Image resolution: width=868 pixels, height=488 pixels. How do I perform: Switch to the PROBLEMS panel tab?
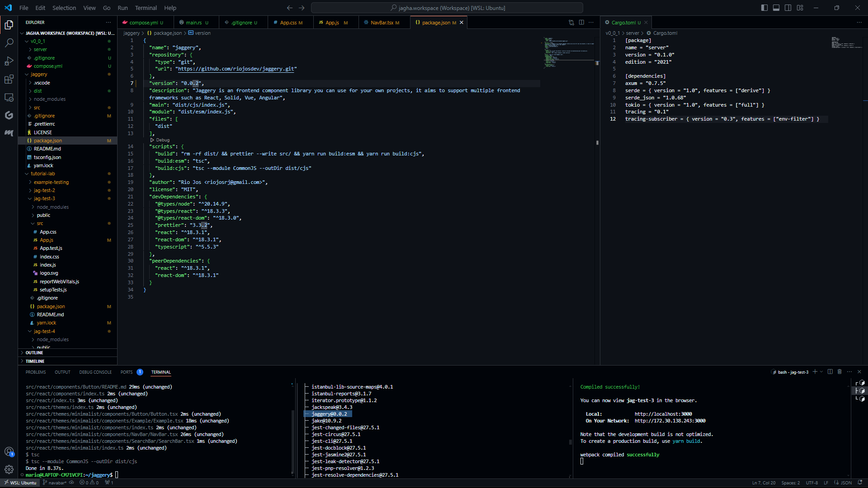coord(36,372)
